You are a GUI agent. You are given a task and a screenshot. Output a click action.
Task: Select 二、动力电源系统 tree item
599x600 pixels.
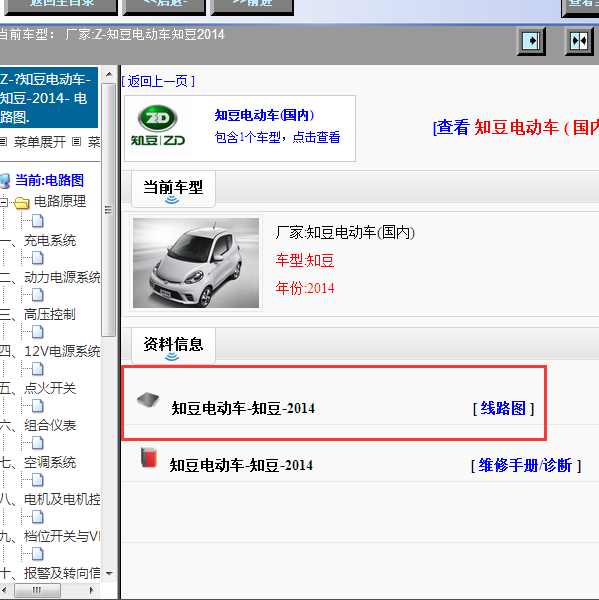point(50,277)
